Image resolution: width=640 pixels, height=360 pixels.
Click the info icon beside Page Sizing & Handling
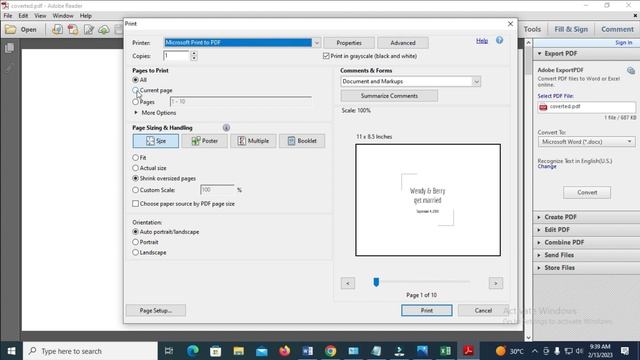pyautogui.click(x=226, y=128)
